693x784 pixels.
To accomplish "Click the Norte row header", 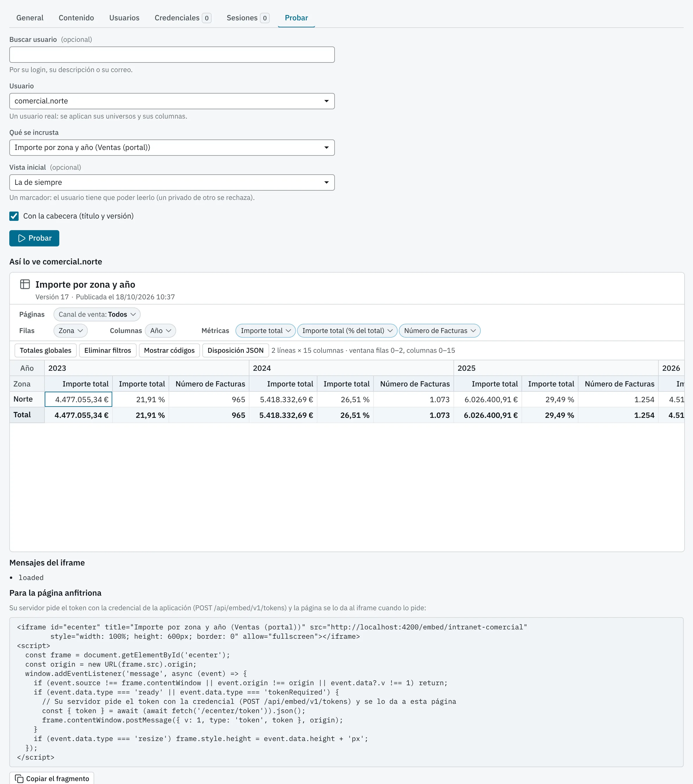I will [27, 399].
